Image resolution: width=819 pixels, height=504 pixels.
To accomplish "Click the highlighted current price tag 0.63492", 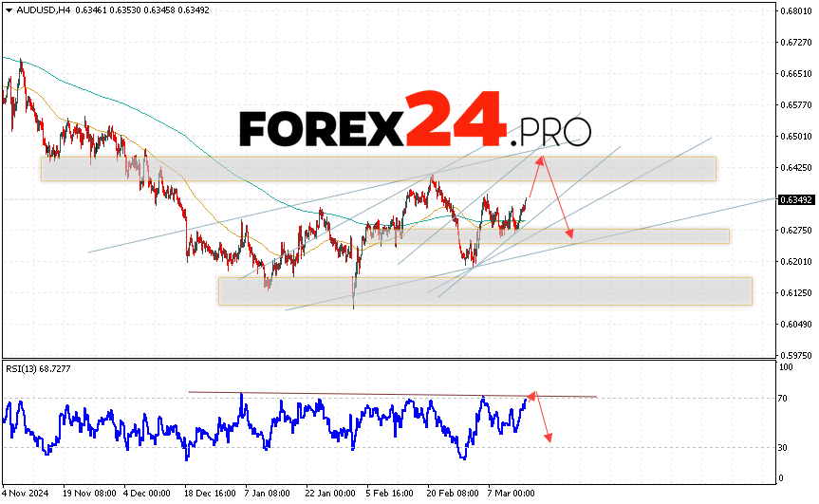I will pyautogui.click(x=795, y=200).
